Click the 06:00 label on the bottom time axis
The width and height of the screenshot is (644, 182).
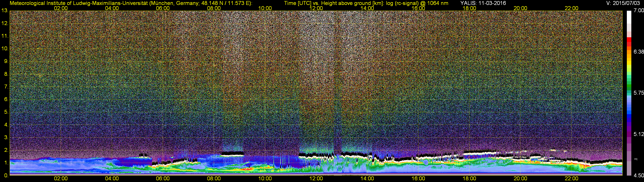pos(163,179)
